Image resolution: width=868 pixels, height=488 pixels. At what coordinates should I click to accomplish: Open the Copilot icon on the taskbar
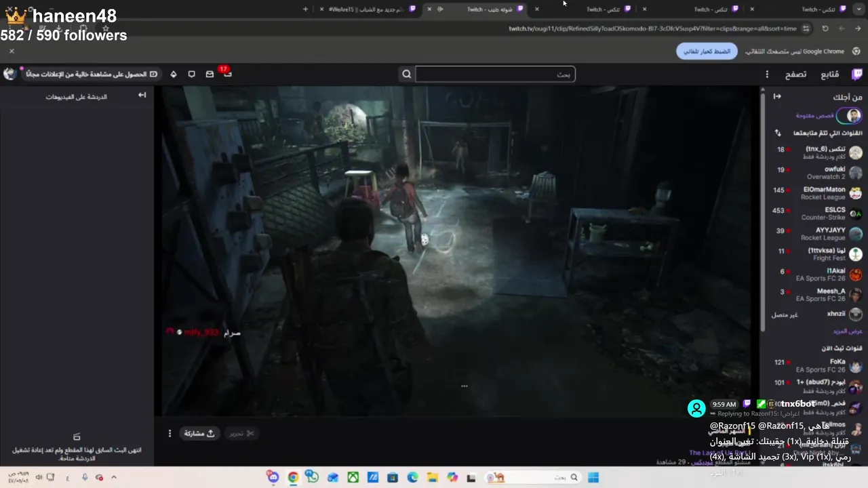pos(452,477)
